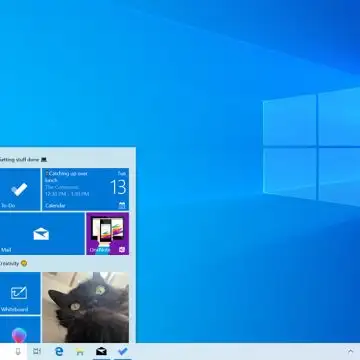
Task: Click the Cortana microphone icon on taskbar
Action: pyautogui.click(x=18, y=351)
